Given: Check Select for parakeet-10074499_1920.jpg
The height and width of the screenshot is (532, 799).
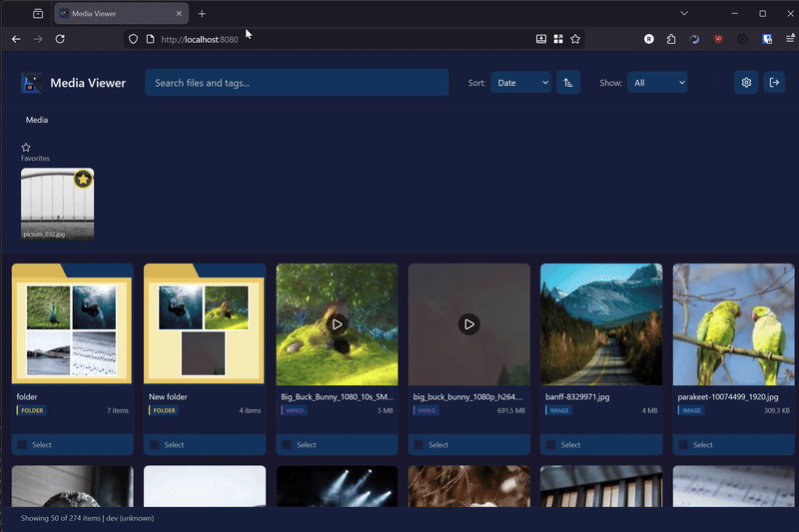Looking at the screenshot, I should [683, 444].
